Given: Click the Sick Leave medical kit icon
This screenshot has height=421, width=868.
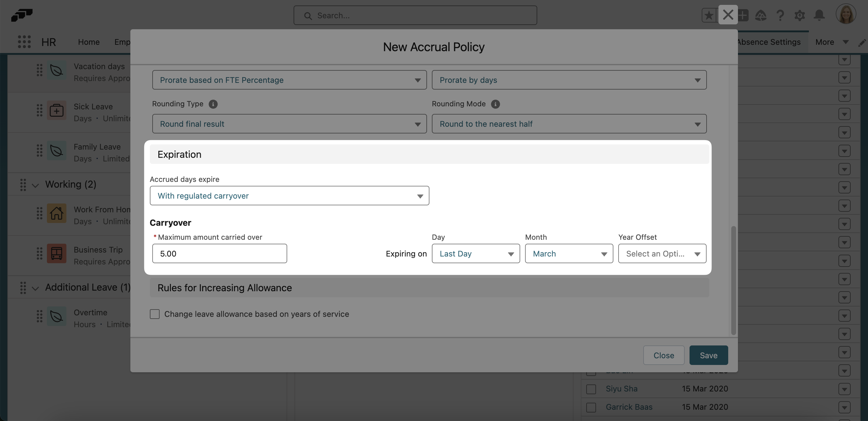Looking at the screenshot, I should [56, 111].
